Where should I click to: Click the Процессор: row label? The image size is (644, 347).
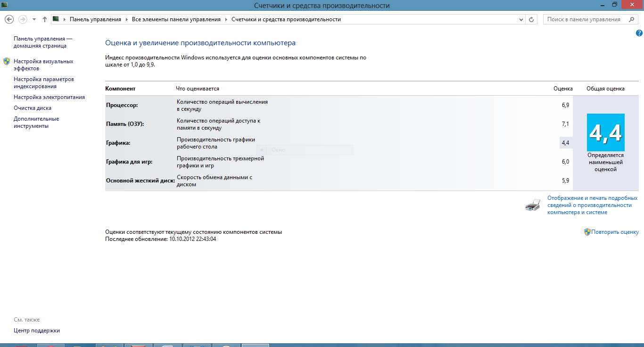122,105
